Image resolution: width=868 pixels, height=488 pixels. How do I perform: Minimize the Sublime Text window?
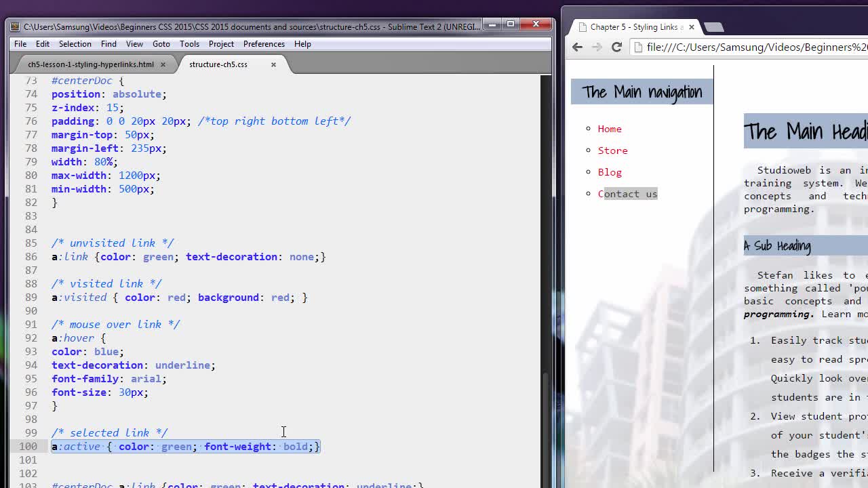(492, 24)
